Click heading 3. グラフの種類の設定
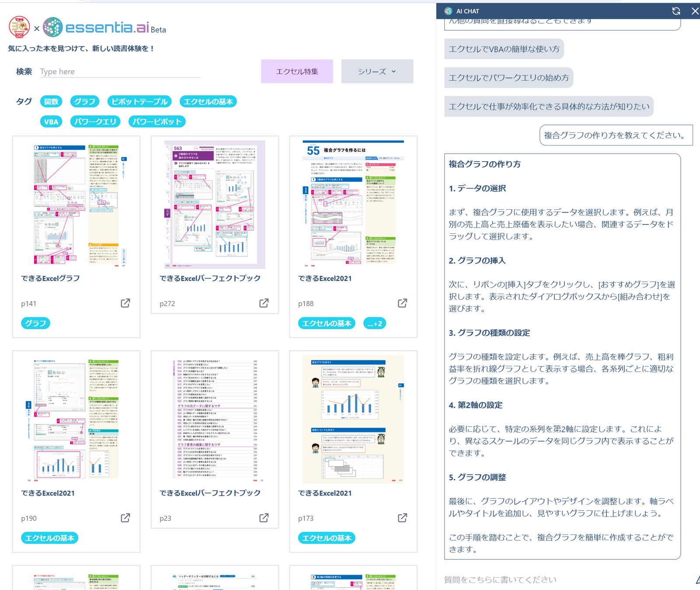This screenshot has width=700, height=590. tap(489, 333)
